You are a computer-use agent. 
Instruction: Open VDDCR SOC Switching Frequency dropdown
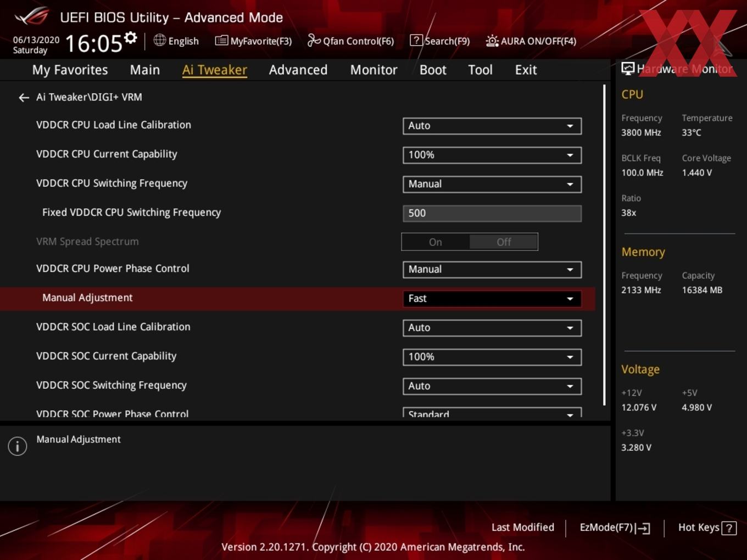tap(492, 386)
